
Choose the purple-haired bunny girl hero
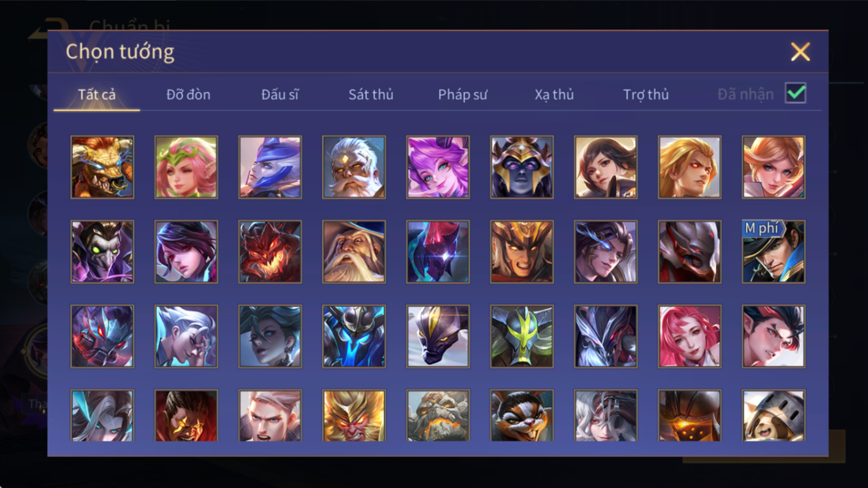click(x=438, y=167)
